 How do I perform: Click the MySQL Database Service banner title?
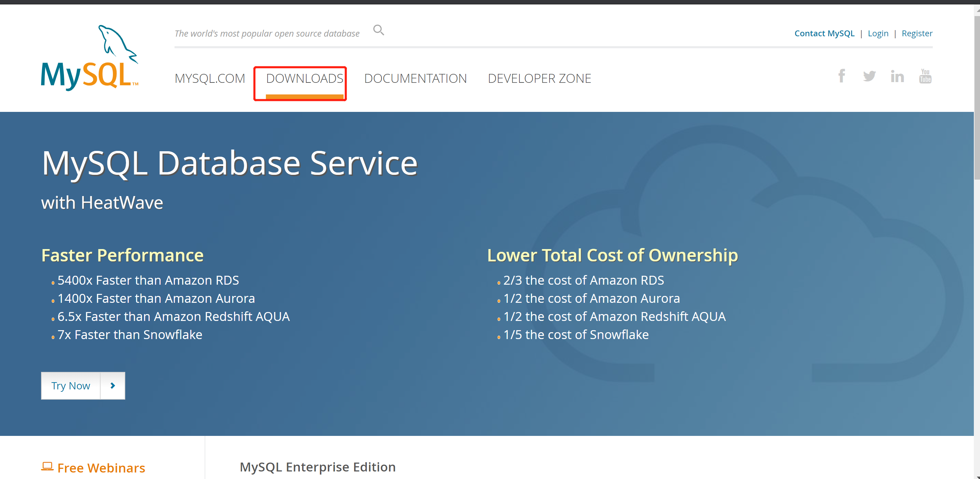(x=229, y=163)
